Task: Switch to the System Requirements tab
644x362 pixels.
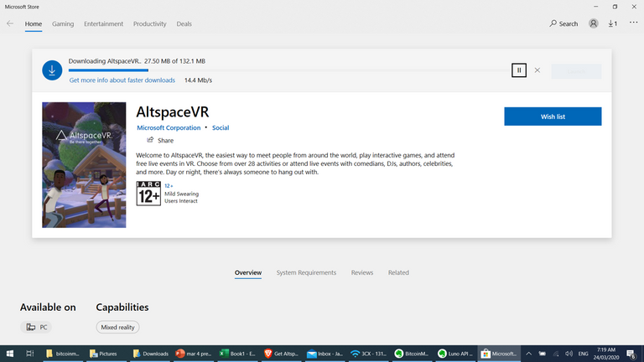Action: click(306, 272)
